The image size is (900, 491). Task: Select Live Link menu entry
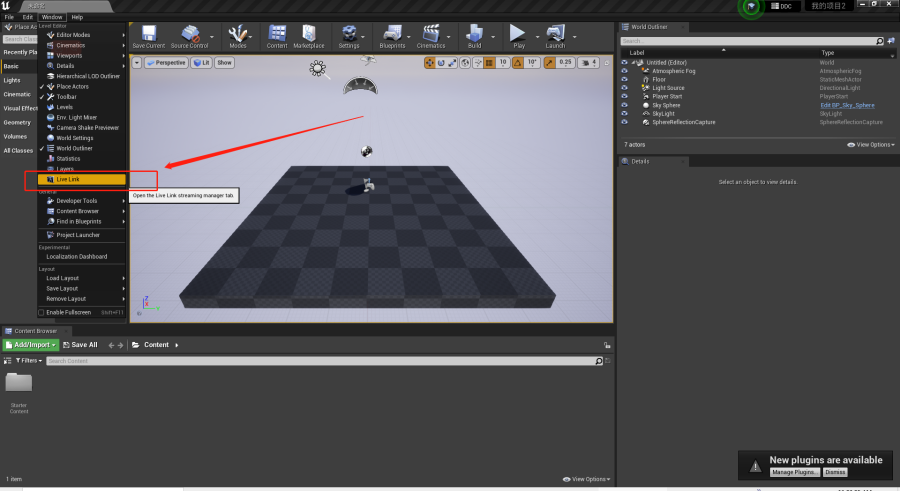pyautogui.click(x=82, y=179)
